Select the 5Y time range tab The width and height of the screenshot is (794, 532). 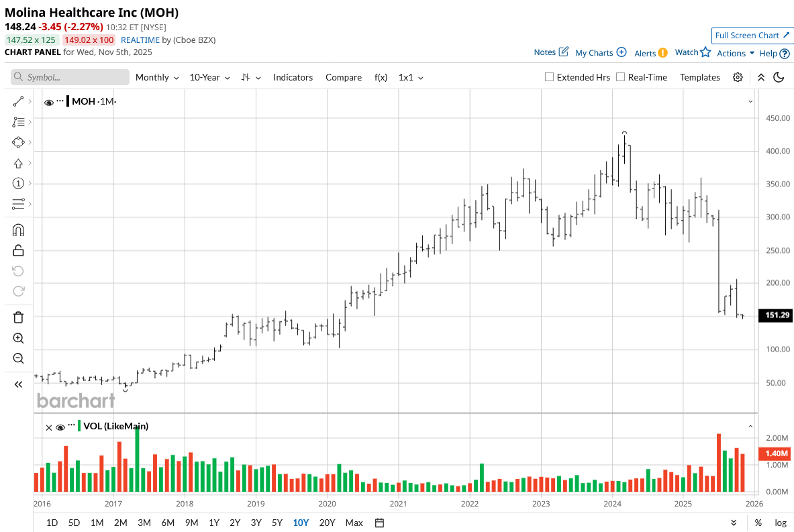277,523
